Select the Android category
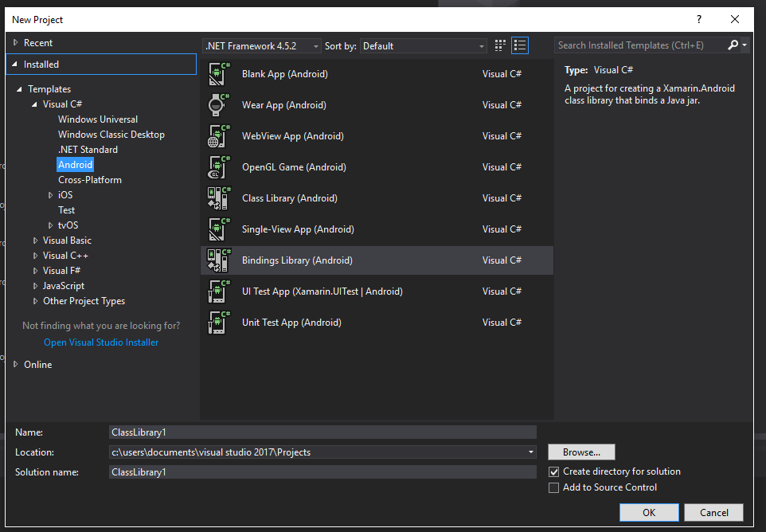Image resolution: width=766 pixels, height=532 pixels. 75,165
